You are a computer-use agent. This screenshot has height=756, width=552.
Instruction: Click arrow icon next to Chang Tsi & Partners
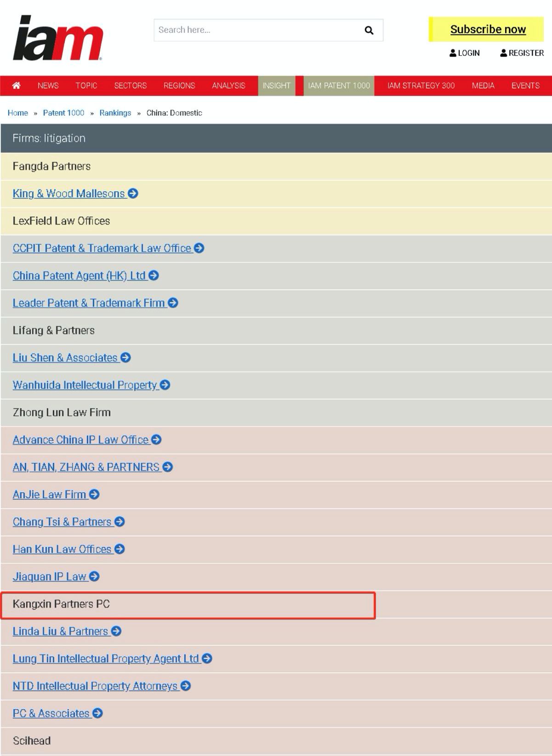(x=120, y=522)
